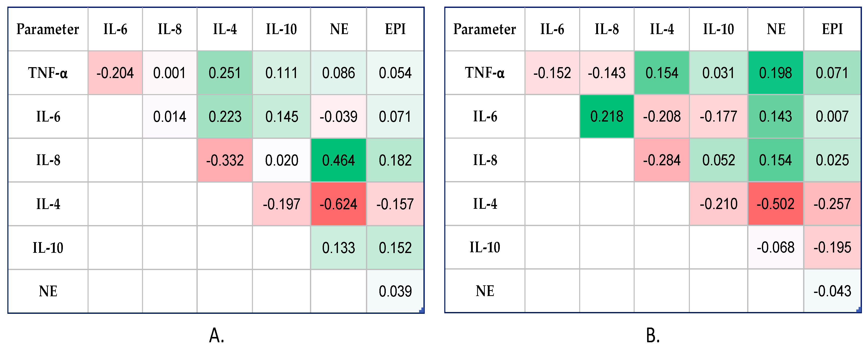Select the dark green 0.464 cell

[338, 160]
